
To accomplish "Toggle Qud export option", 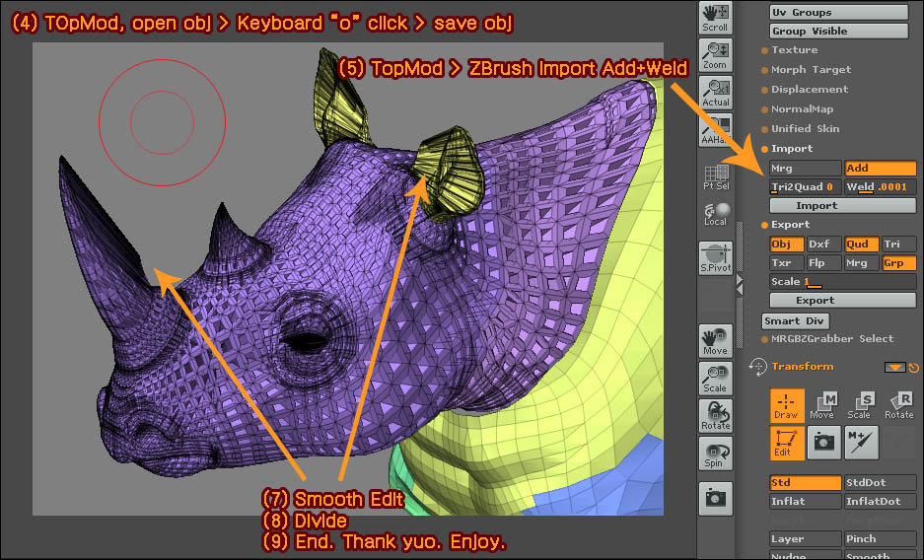I will tap(861, 244).
